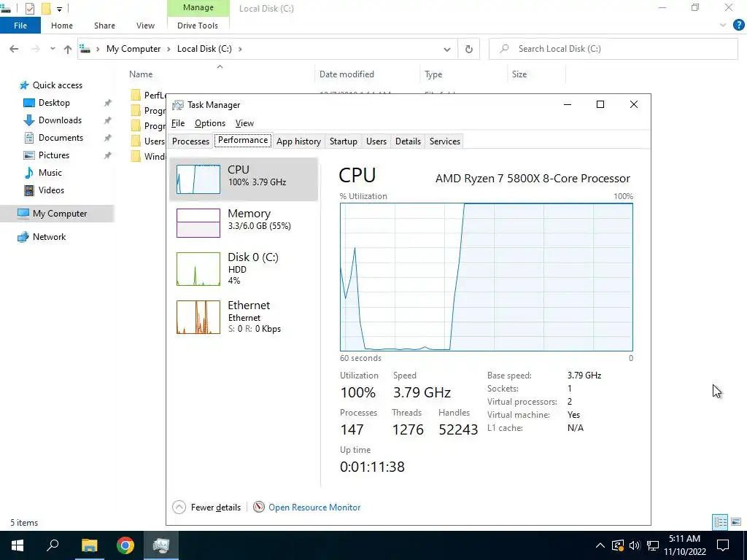Select the Memory performance graph thumbnail

click(198, 223)
